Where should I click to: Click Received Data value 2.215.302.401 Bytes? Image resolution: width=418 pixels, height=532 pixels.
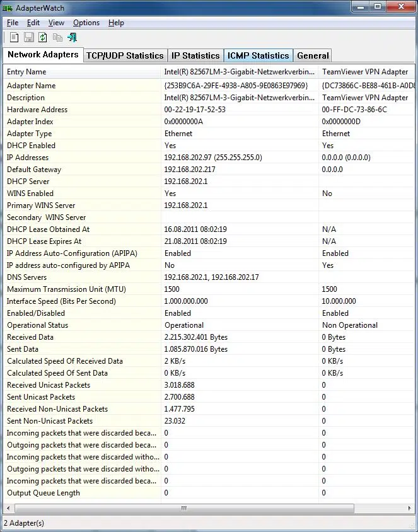(x=196, y=337)
